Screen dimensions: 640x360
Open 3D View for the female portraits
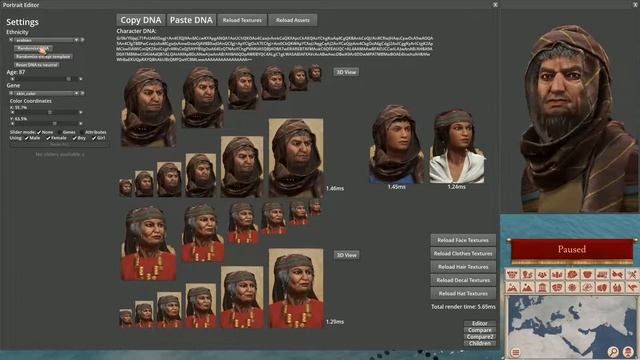pyautogui.click(x=346, y=255)
